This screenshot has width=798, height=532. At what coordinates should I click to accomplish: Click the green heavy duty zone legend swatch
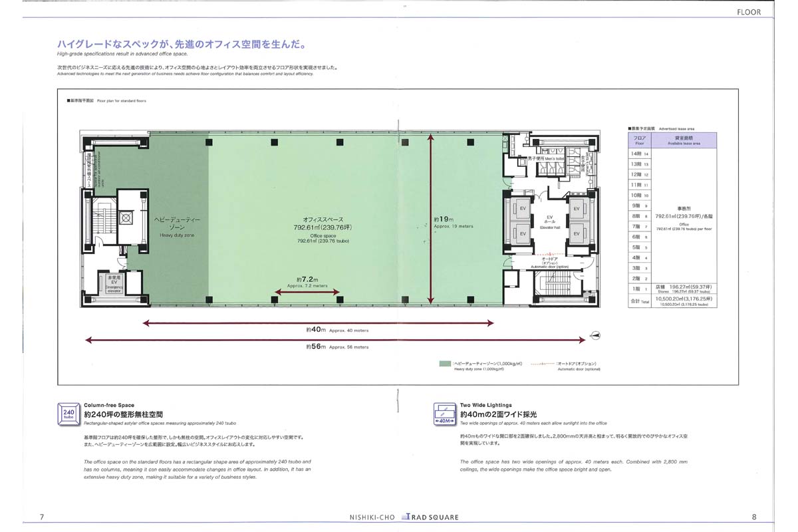[444, 364]
